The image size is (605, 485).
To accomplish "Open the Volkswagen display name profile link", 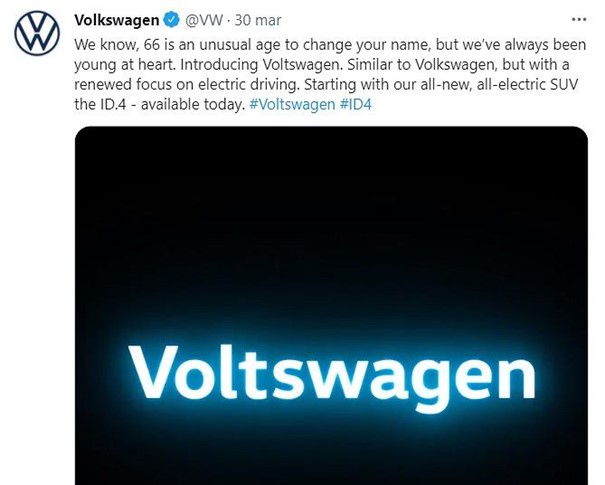I will coord(117,20).
